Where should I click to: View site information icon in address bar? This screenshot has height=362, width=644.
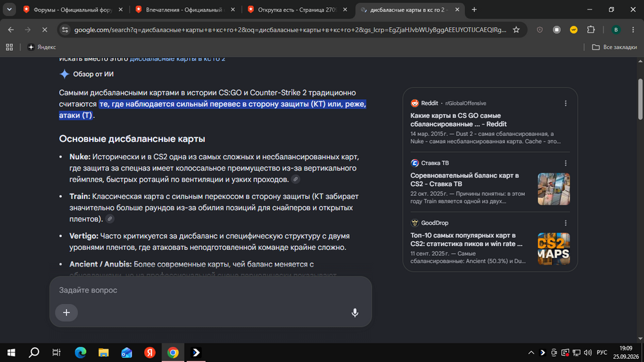point(65,30)
